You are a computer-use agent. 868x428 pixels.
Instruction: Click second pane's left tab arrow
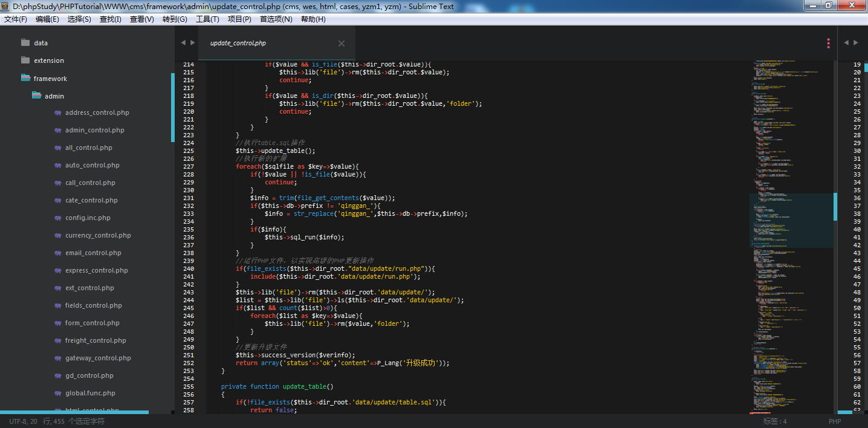click(846, 43)
